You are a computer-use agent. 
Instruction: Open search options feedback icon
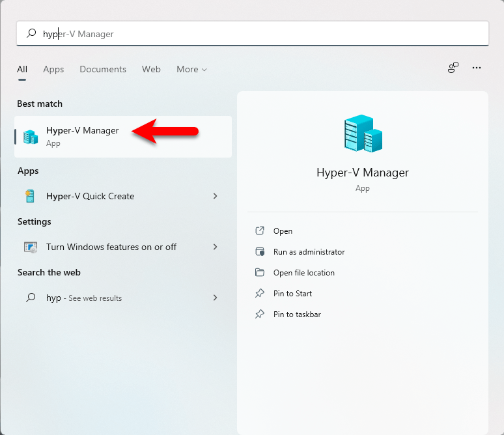(x=453, y=68)
